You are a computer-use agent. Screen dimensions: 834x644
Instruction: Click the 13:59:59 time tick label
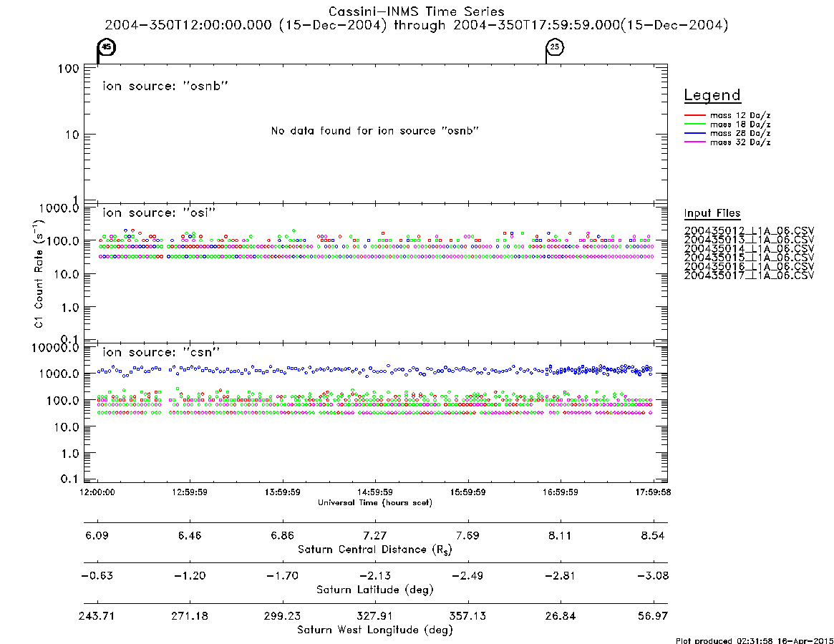[283, 492]
